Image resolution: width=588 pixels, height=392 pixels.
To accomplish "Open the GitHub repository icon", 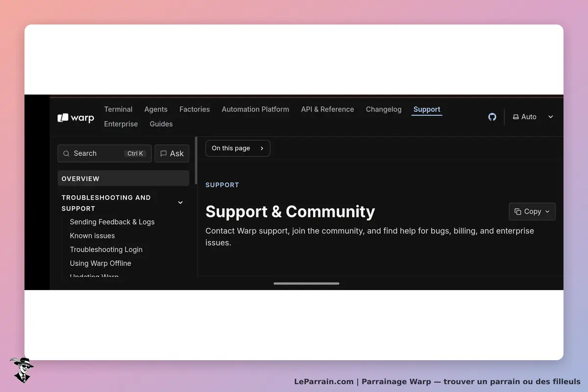I will (492, 117).
